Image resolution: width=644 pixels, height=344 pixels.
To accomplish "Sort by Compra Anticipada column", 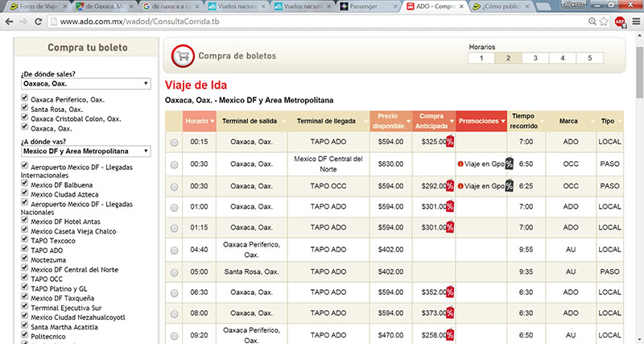I will [x=434, y=121].
